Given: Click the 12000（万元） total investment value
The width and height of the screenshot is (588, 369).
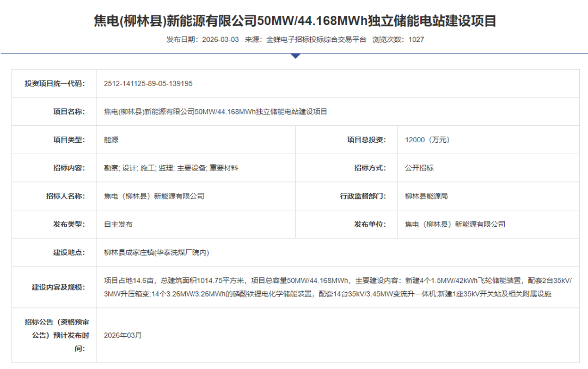Looking at the screenshot, I should [427, 140].
